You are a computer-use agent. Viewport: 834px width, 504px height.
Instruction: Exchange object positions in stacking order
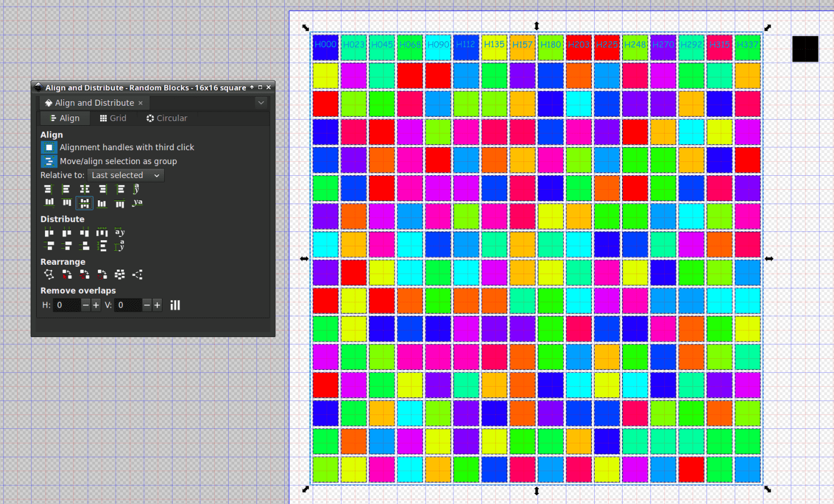pyautogui.click(x=85, y=274)
